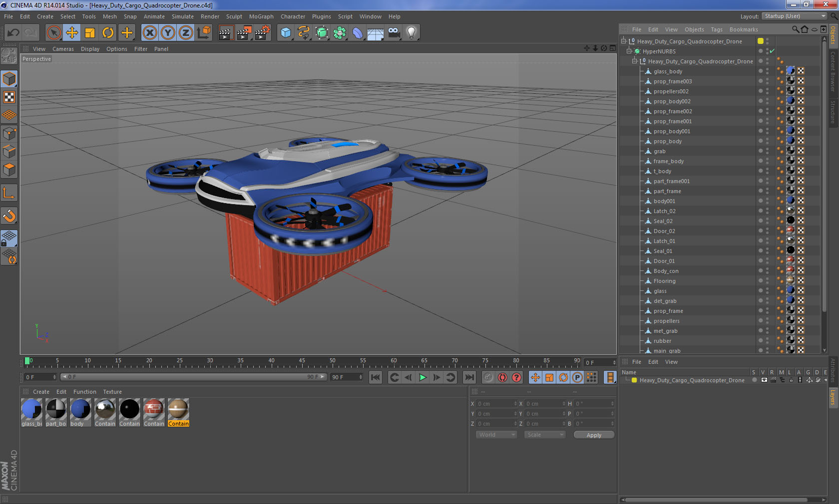This screenshot has width=839, height=504.
Task: Toggle Z axis lock
Action: coord(186,33)
